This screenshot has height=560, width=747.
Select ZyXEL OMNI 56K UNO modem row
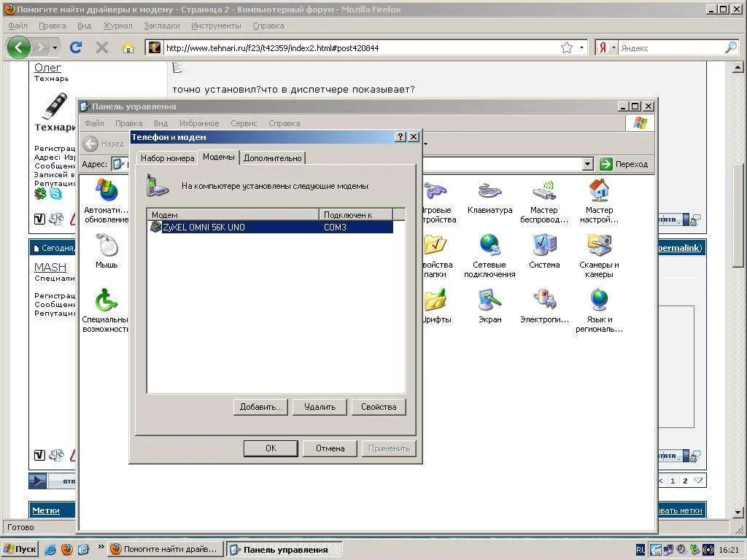tap(270, 227)
